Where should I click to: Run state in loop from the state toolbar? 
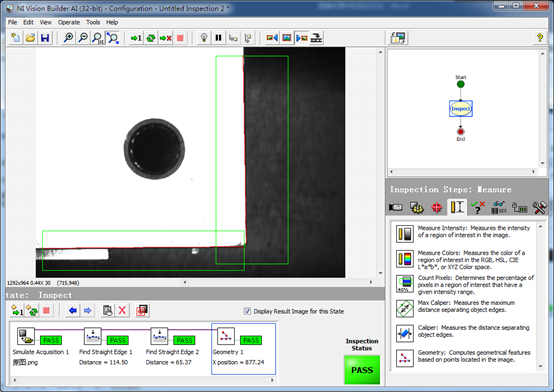(32, 311)
